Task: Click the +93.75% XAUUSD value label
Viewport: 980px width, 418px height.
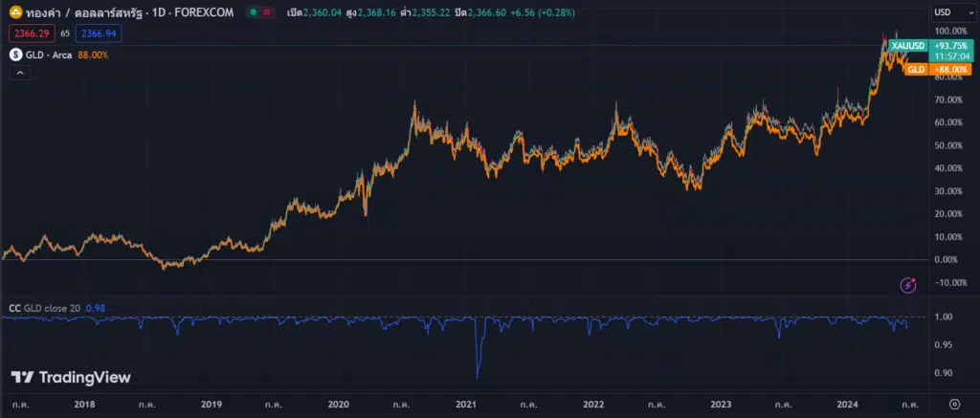Action: coord(950,46)
